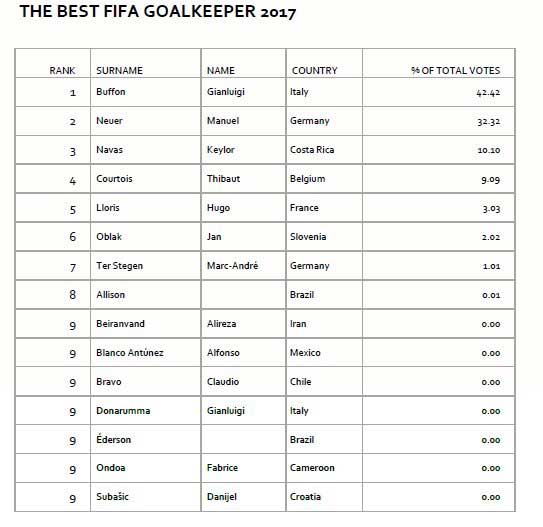Select the title 'THE BEST FIFA GOALKEEPER 2017'
This screenshot has width=543, height=527.
coord(158,11)
